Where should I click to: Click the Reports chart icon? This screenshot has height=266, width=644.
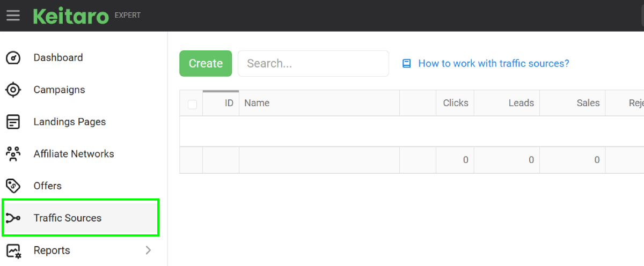coord(13,250)
